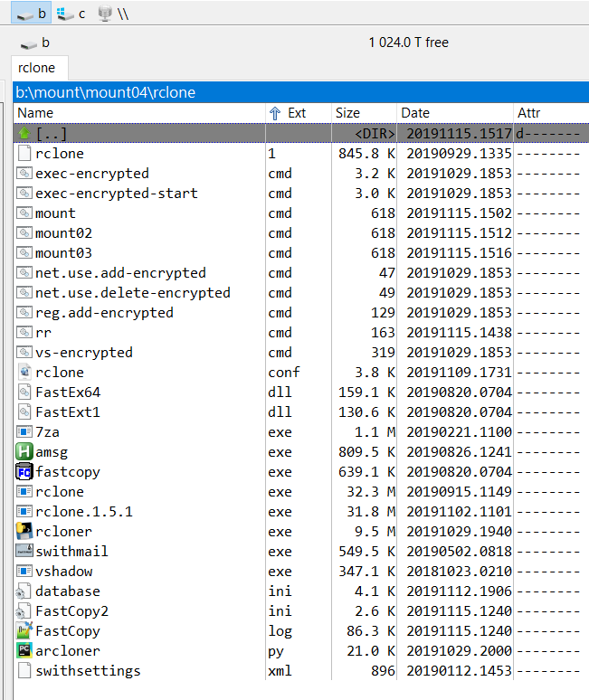Viewport: 589px width, 700px height.
Task: Select drive b button in drive bar
Action: 31,13
